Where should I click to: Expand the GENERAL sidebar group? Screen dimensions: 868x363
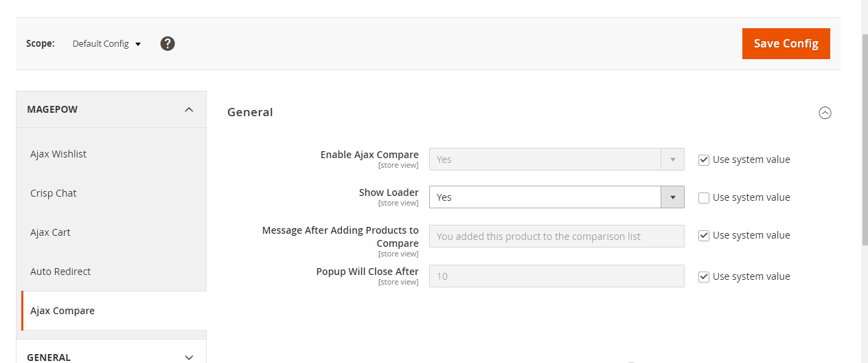pyautogui.click(x=189, y=357)
